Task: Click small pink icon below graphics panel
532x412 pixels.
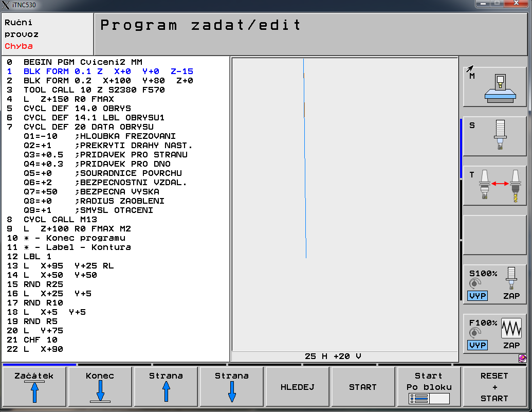Action: (522, 358)
